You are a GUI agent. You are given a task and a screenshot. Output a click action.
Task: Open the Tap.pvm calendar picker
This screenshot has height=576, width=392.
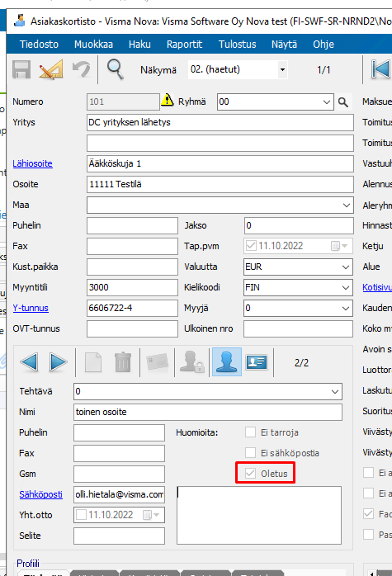click(339, 246)
